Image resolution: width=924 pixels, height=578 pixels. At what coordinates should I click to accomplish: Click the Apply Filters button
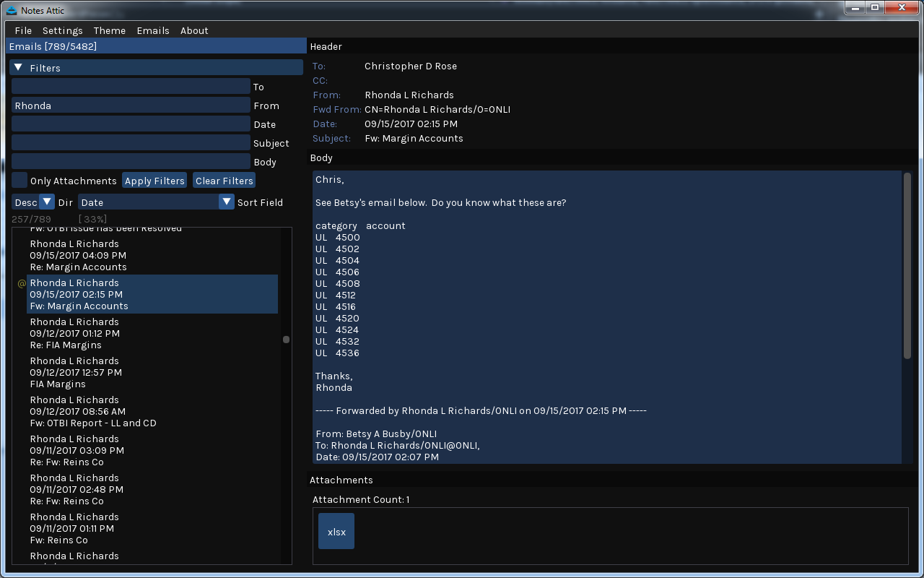point(154,180)
